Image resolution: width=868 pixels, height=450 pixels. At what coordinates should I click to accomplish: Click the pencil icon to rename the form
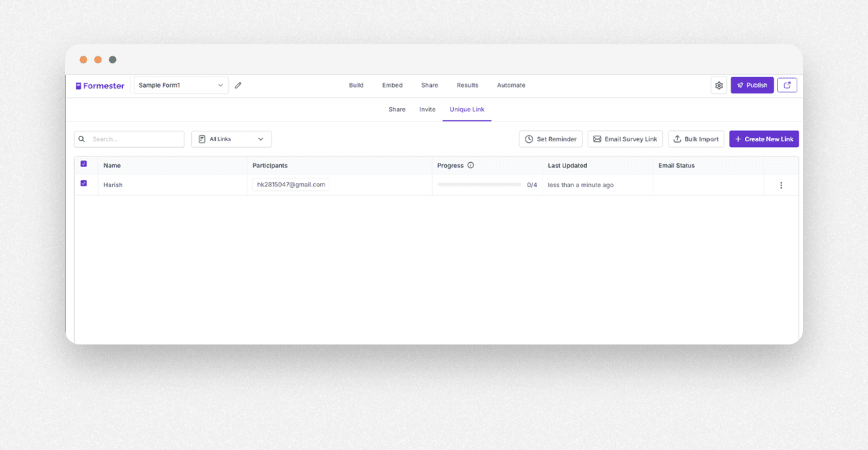coord(238,84)
